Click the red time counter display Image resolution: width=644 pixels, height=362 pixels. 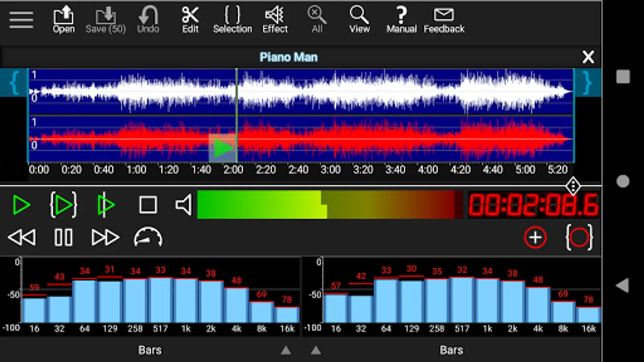[x=533, y=205]
